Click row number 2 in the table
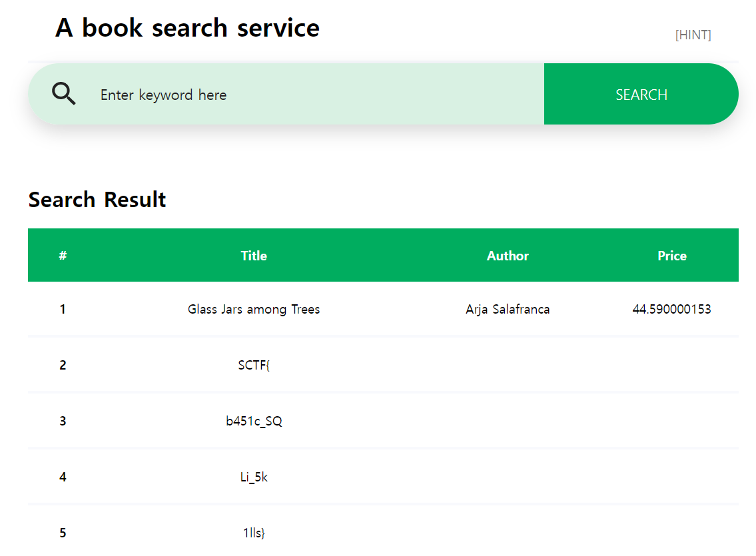This screenshot has width=756, height=556. tap(63, 365)
